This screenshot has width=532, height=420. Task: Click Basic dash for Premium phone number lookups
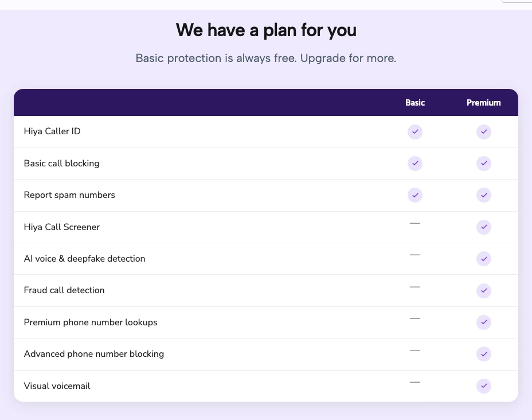pyautogui.click(x=415, y=318)
